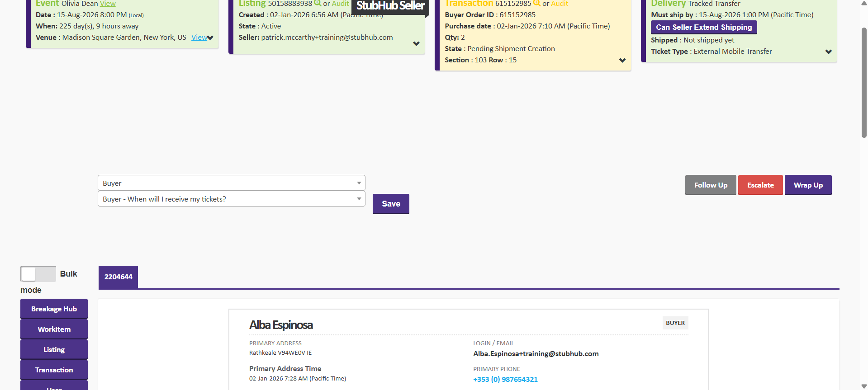868x390 pixels.
Task: Toggle the Bulk mode switch
Action: (x=38, y=274)
